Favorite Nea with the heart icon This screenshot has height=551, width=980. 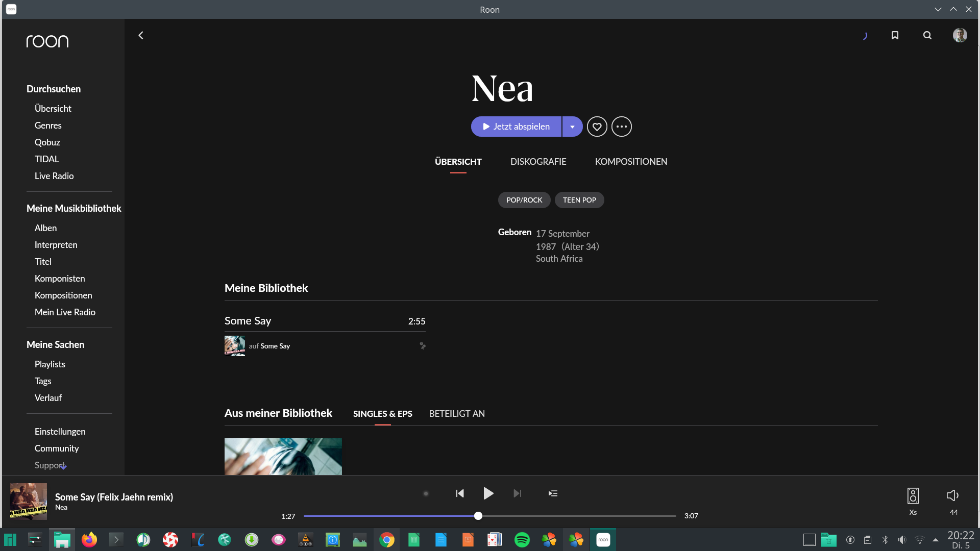[x=597, y=127]
